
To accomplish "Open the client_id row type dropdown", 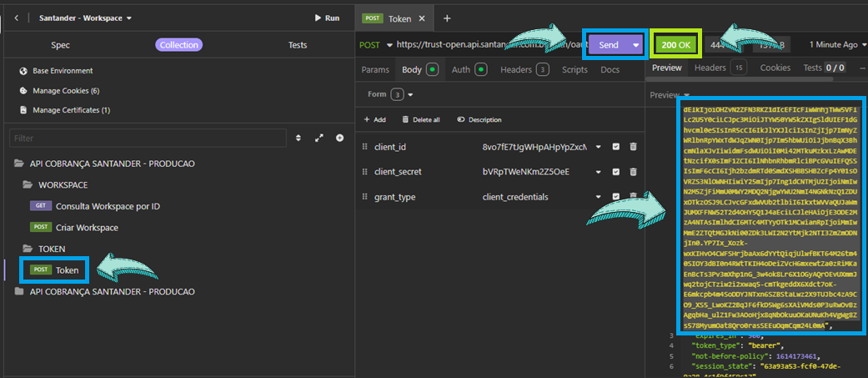I will click(599, 147).
